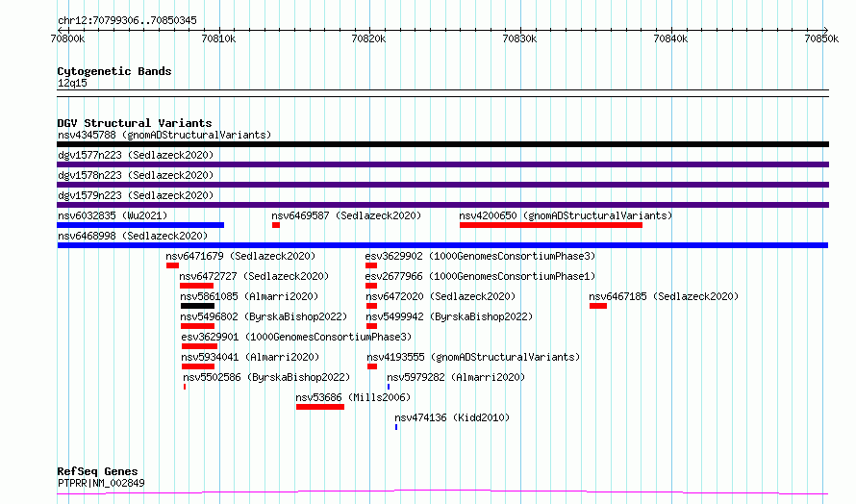Image resolution: width=856 pixels, height=504 pixels.
Task: Click the nsv4345788 gnomAD black variant bar
Action: click(442, 144)
